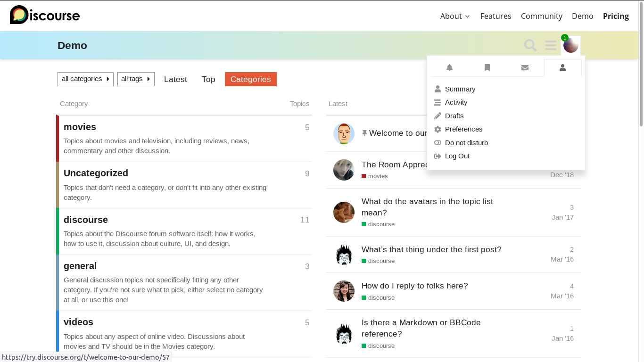Toggle Do not disturb
The image size is (644, 362).
coord(466,143)
